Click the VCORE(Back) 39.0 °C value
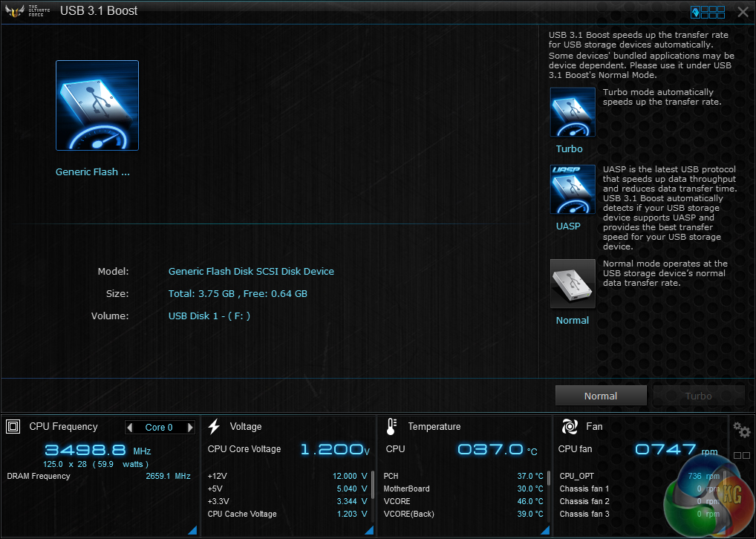 pos(530,514)
